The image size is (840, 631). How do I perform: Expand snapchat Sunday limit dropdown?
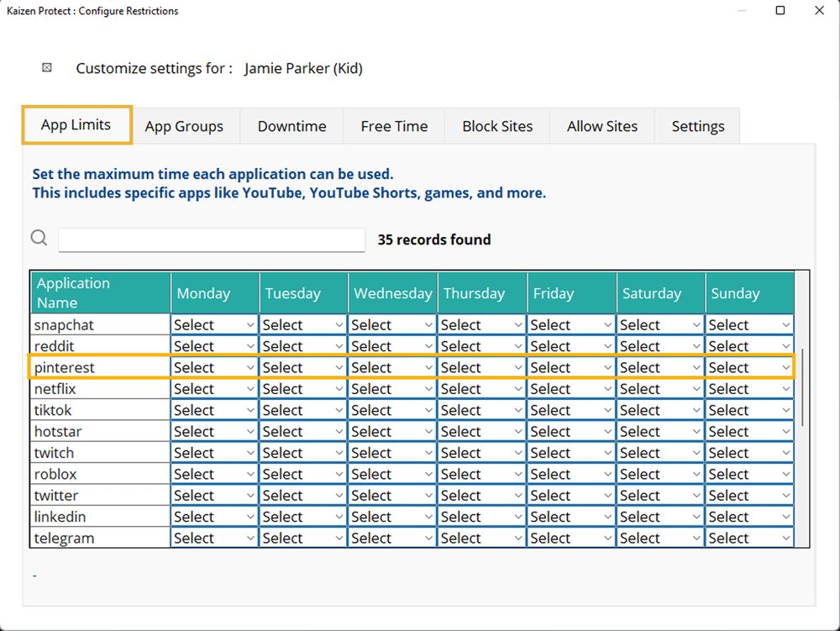pyautogui.click(x=749, y=325)
